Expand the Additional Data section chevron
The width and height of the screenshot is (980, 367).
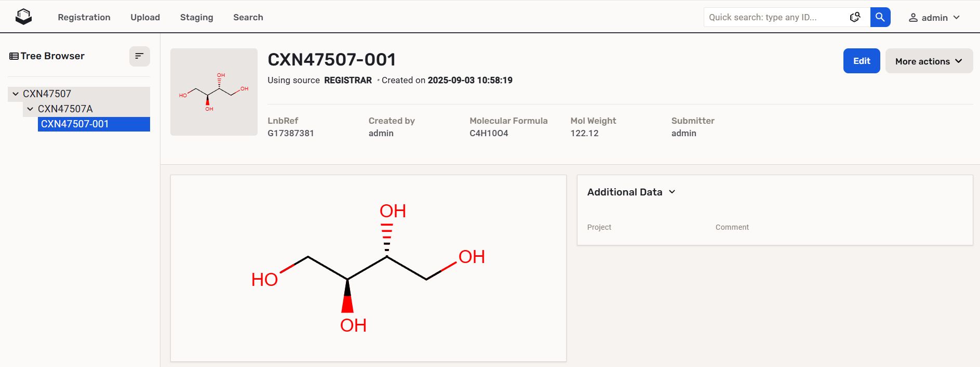pyautogui.click(x=672, y=192)
